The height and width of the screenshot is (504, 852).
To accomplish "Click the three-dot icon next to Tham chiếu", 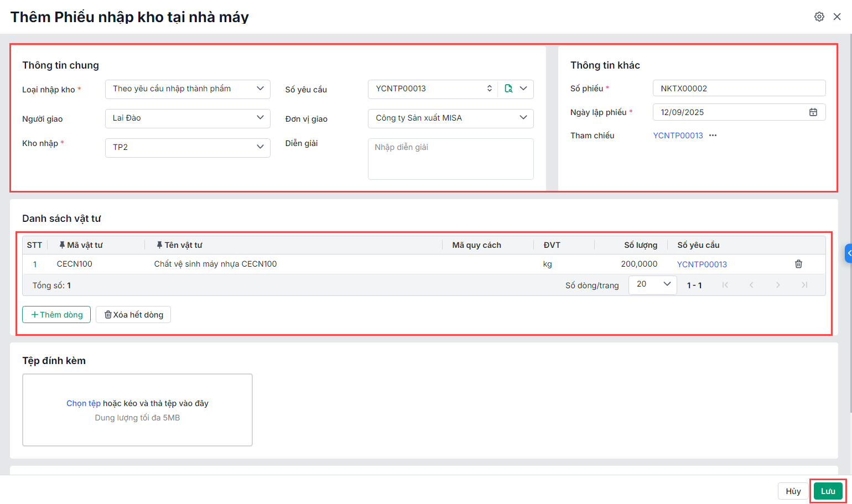I will tap(713, 136).
